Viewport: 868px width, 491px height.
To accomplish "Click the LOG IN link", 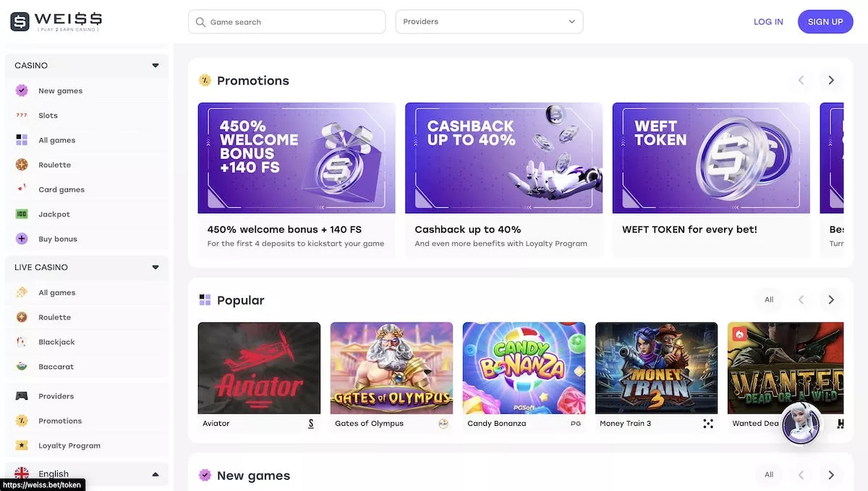I will 768,21.
